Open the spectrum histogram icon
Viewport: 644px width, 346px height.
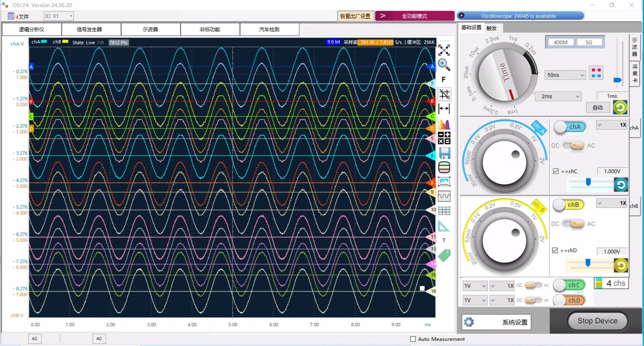(444, 124)
